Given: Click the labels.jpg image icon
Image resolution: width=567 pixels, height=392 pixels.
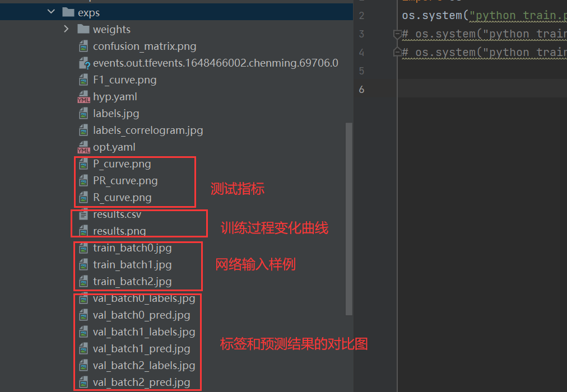Looking at the screenshot, I should [83, 113].
